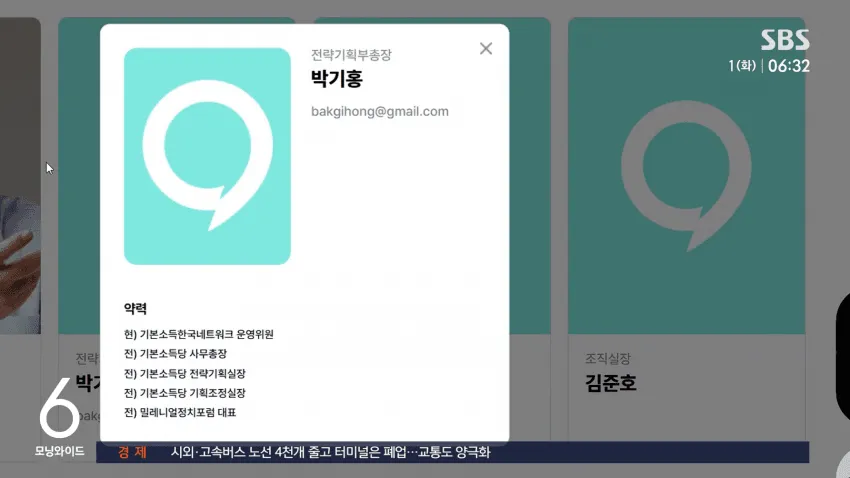Close the 박기홍 profile popup

[x=486, y=49]
